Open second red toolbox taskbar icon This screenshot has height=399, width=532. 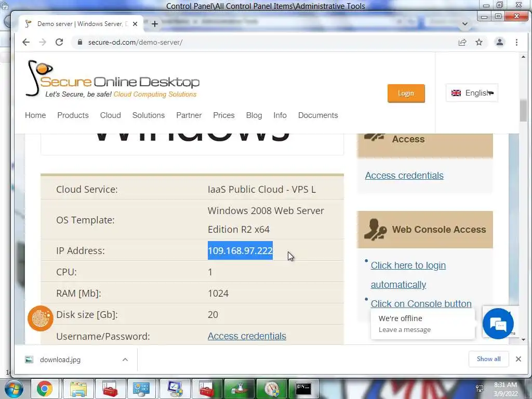click(207, 389)
